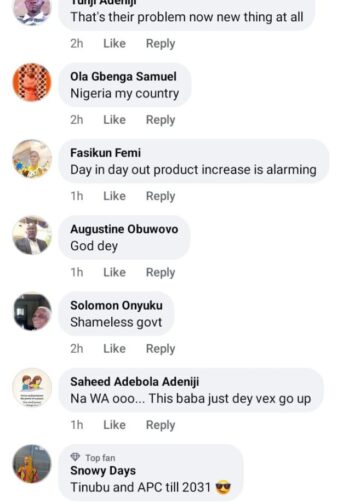Open Saheed Adebola Adeniji's avatar
360x504 pixels.
[32, 387]
